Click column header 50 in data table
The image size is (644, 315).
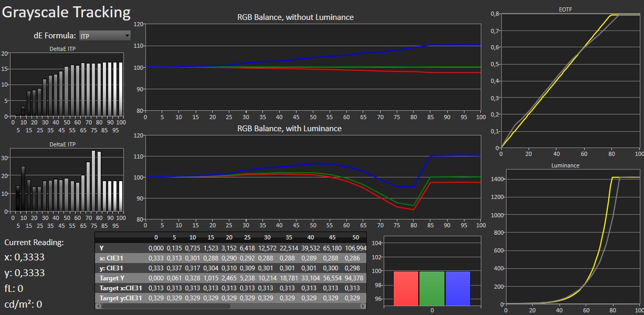[355, 237]
